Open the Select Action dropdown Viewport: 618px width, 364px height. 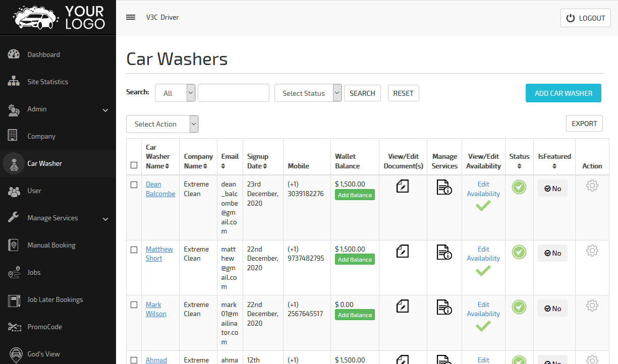pos(162,124)
